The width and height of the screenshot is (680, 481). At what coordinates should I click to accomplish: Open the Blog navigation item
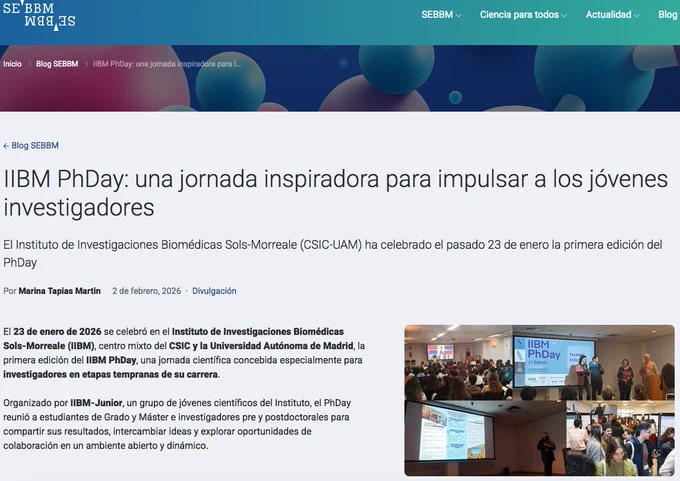[668, 15]
